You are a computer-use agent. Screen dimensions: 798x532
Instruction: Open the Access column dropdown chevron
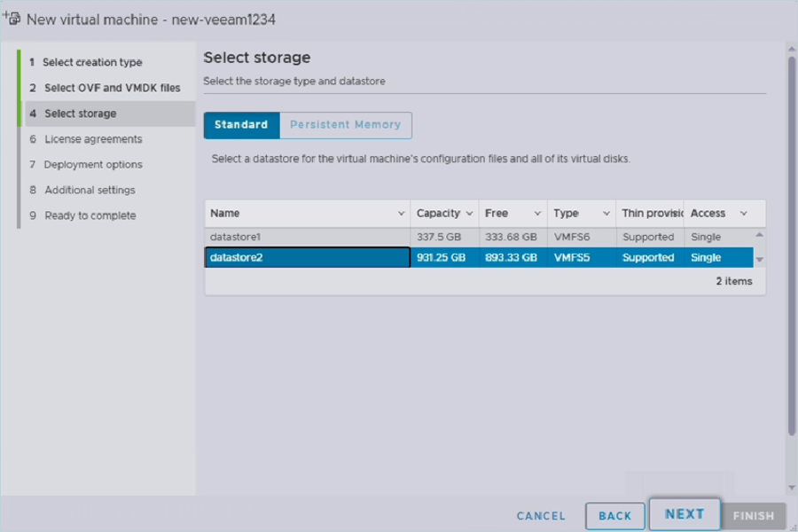[743, 214]
